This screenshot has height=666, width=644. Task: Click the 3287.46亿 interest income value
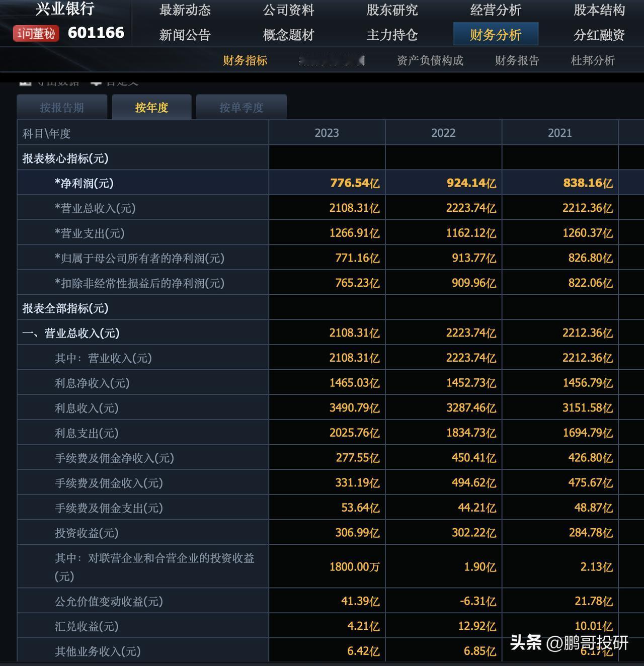coord(471,408)
